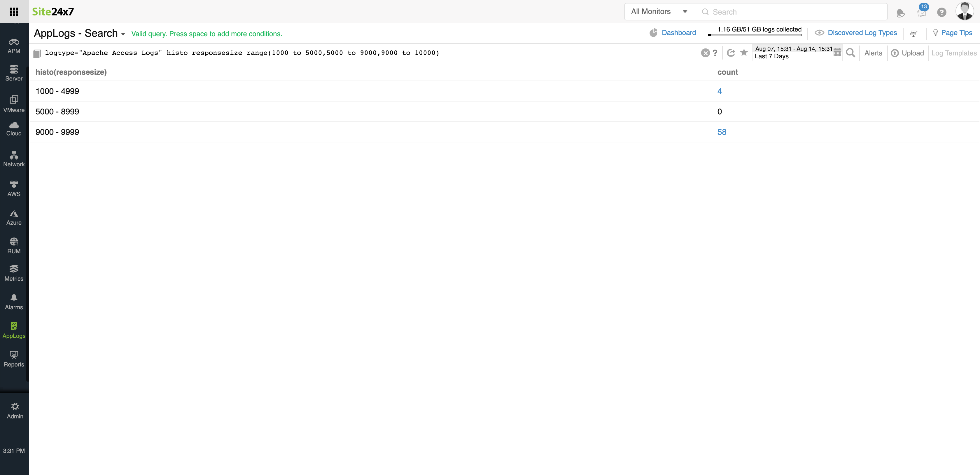Click the saved query document icon
Viewport: 980px width, 475px height.
[x=37, y=53]
